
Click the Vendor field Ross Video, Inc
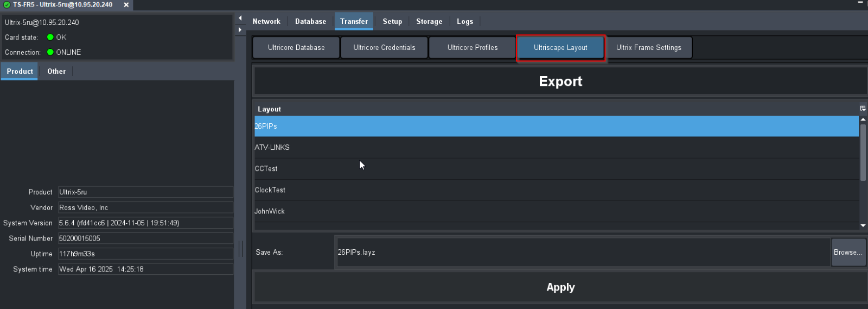145,207
